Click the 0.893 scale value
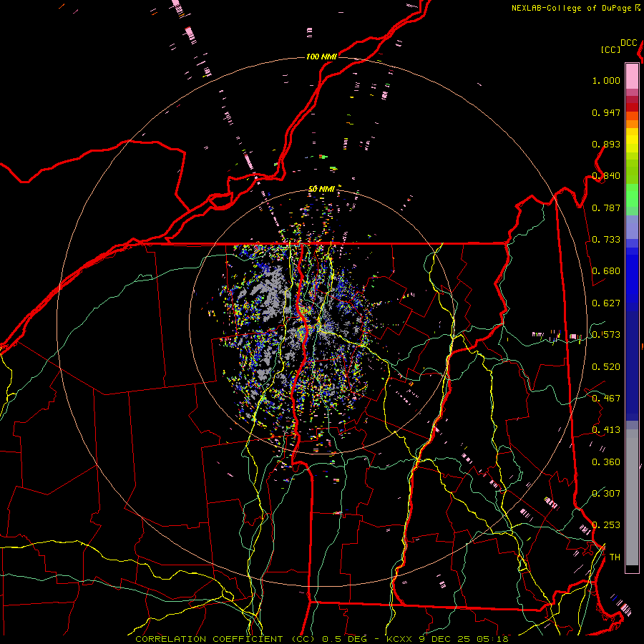644x644 pixels. [606, 144]
